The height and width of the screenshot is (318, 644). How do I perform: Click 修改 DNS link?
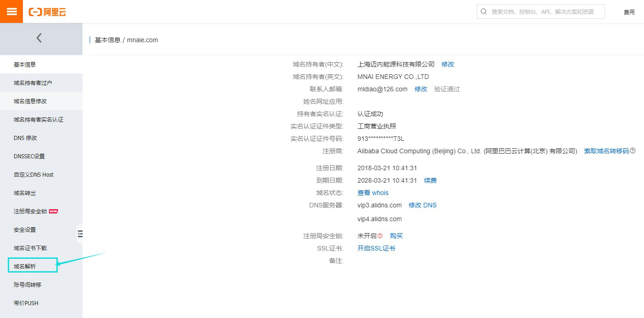pyautogui.click(x=423, y=205)
